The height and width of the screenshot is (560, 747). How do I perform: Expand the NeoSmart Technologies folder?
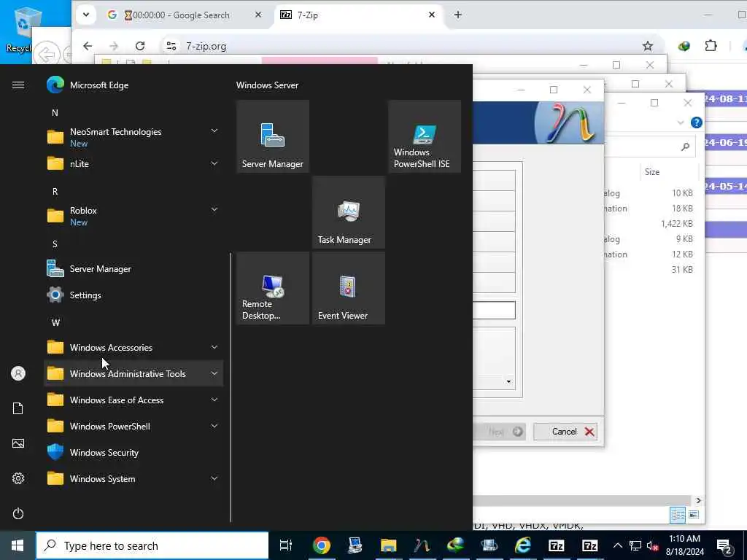click(x=214, y=131)
